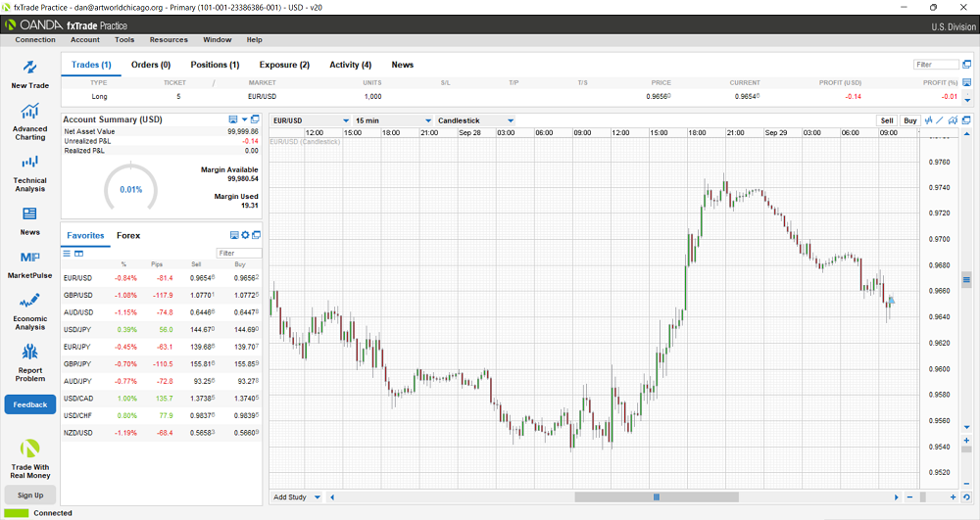Click the chart Buy button
980x520 pixels.
[x=910, y=120]
